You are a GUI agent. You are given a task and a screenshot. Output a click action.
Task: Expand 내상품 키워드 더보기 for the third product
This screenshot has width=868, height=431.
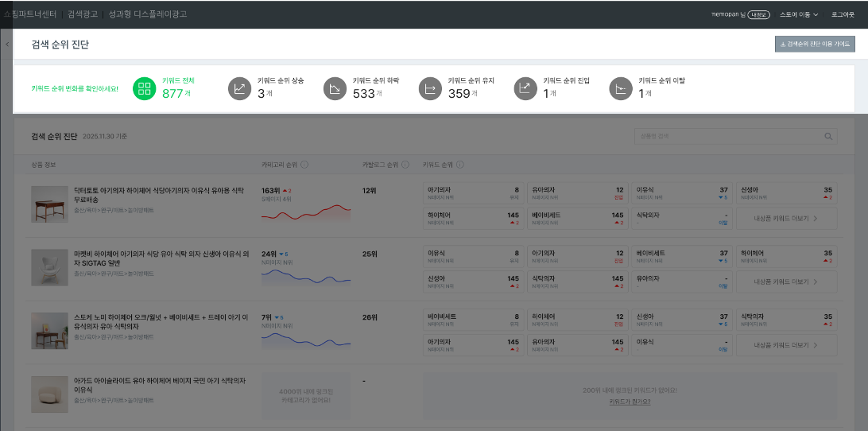tap(786, 345)
